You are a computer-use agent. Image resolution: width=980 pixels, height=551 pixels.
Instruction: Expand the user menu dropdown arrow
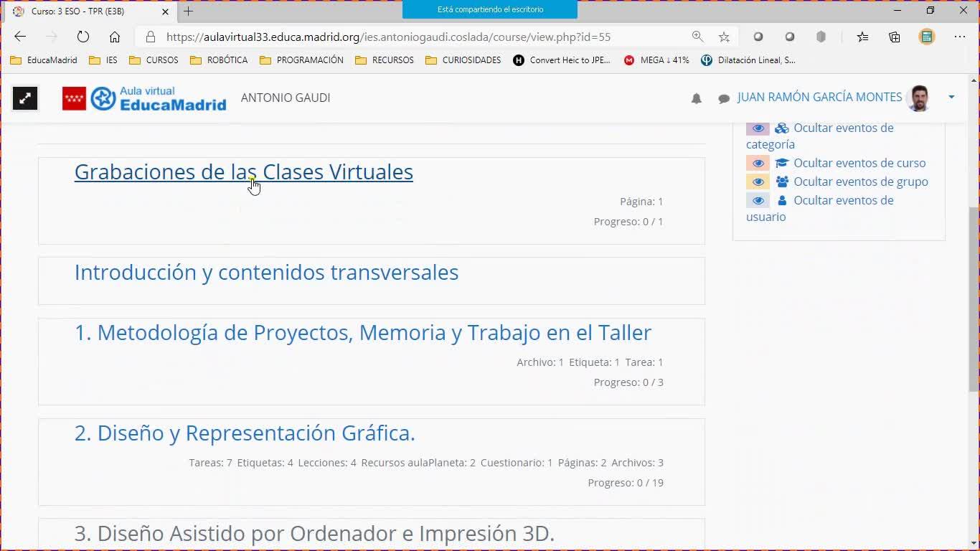click(x=951, y=97)
